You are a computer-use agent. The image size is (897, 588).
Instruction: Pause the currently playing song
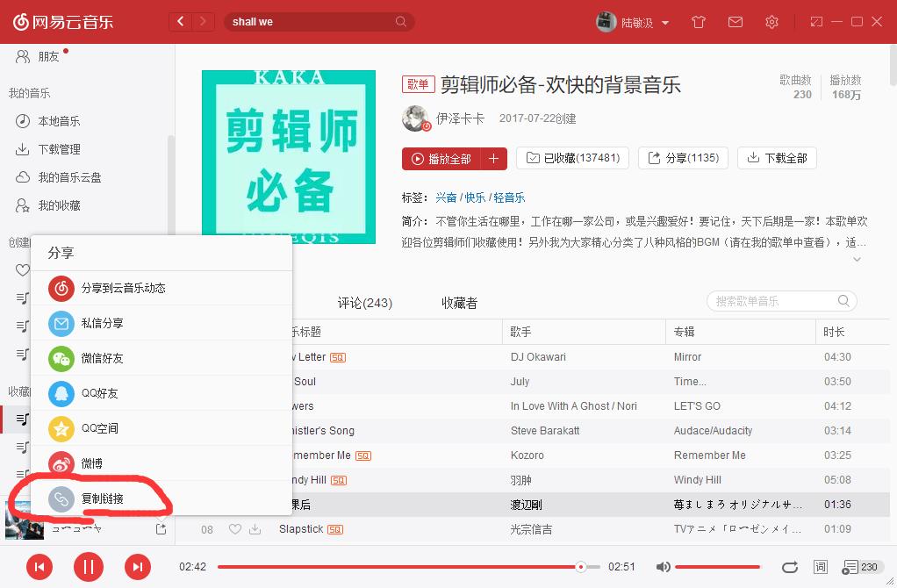pyautogui.click(x=88, y=567)
